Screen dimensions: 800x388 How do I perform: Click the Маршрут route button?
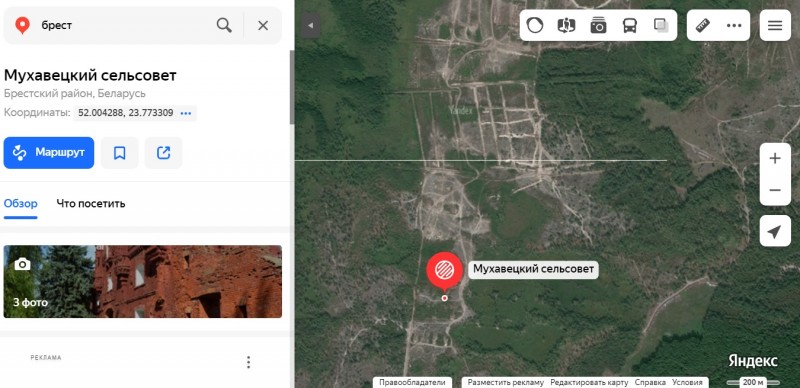pos(49,153)
